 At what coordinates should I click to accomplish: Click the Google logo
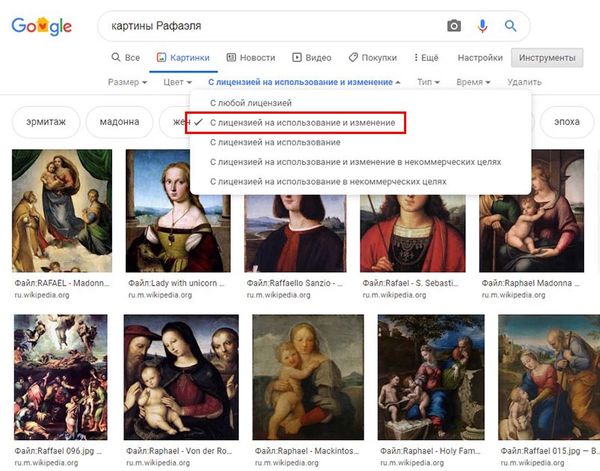click(x=41, y=26)
